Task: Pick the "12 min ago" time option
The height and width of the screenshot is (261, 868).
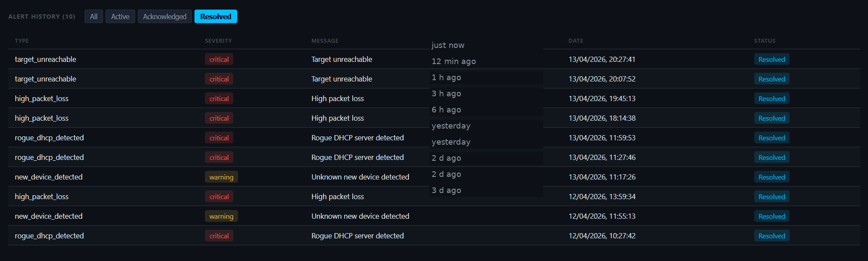Action: [x=453, y=61]
